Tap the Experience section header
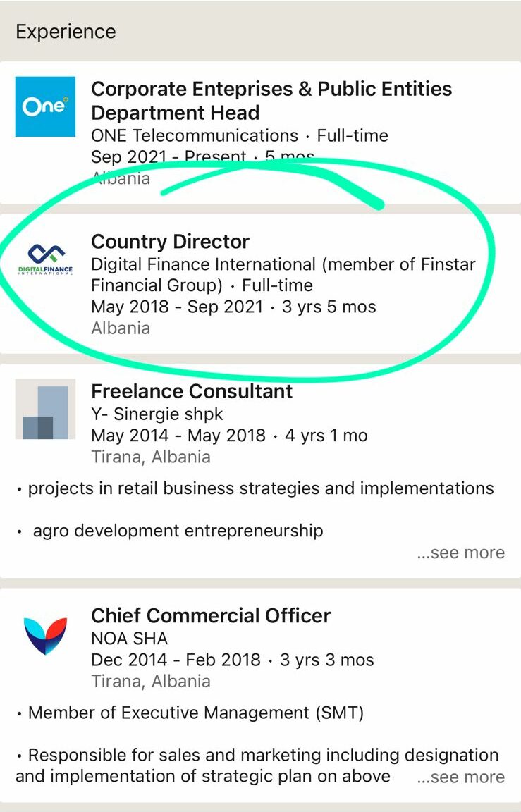 pos(66,32)
